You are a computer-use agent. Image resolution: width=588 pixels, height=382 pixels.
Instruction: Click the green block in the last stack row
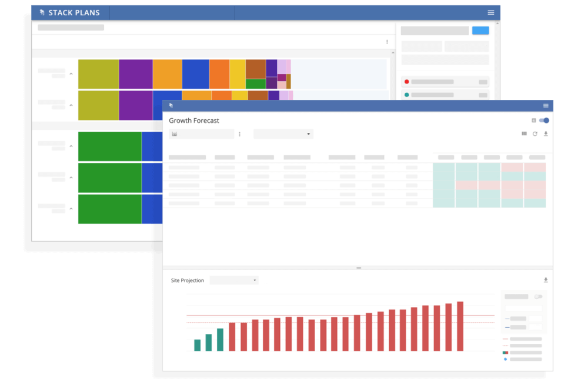[110, 209]
